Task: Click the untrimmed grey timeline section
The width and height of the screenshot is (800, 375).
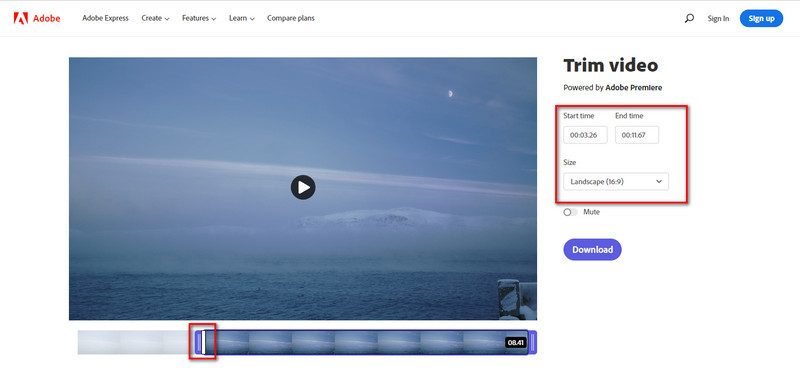Action: click(x=136, y=342)
